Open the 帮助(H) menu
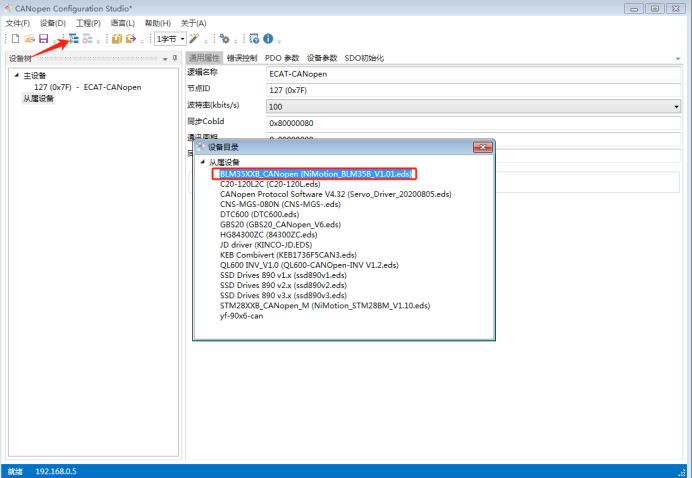 coord(158,23)
